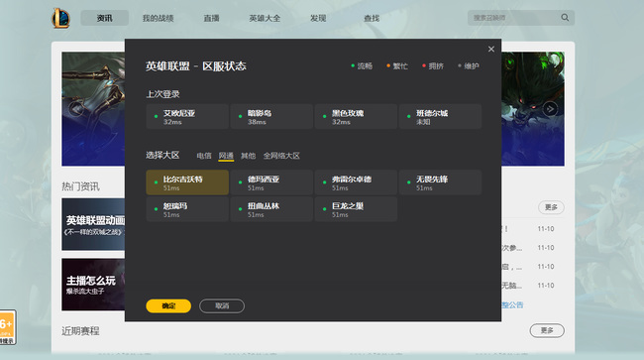This screenshot has width=644, height=360.
Task: Switch to the 其他 region tab
Action: coord(248,156)
